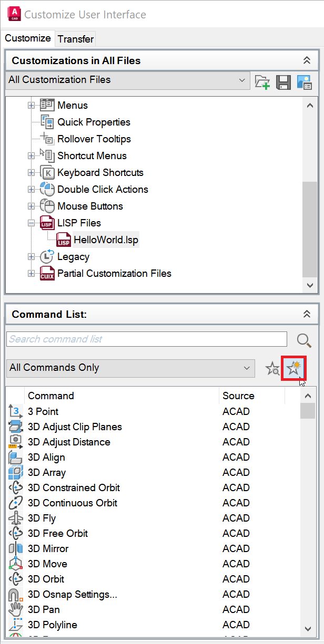Collapse the LISP Files tree node
This screenshot has width=324, height=644.
coord(32,223)
